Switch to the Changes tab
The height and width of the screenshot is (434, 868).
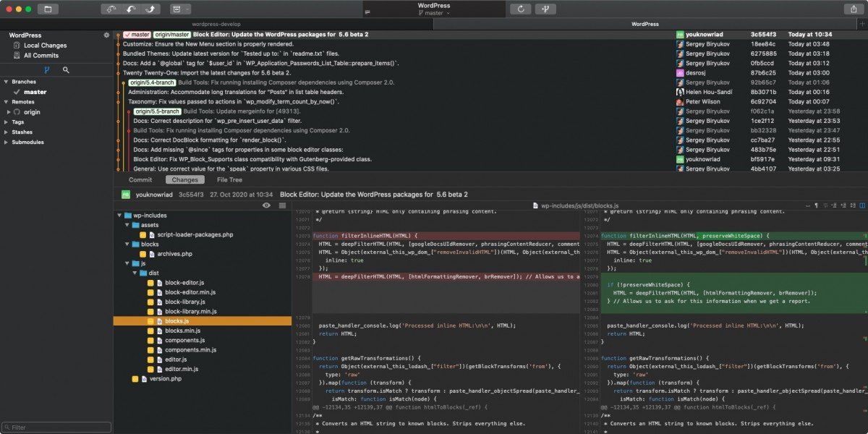tap(185, 179)
